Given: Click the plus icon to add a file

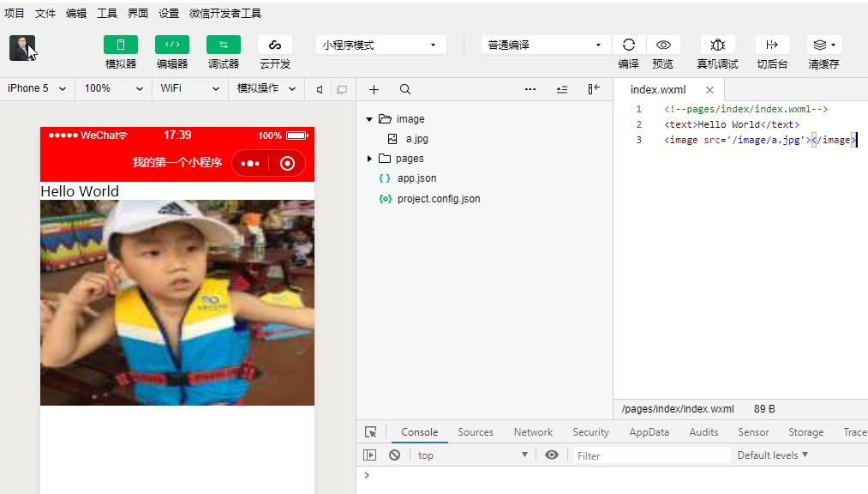Looking at the screenshot, I should click(x=374, y=89).
